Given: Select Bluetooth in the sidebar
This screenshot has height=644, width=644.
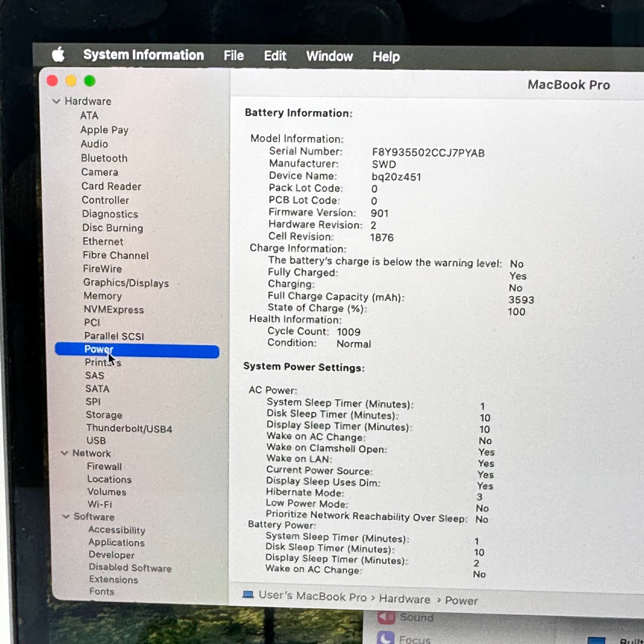Looking at the screenshot, I should [x=104, y=158].
